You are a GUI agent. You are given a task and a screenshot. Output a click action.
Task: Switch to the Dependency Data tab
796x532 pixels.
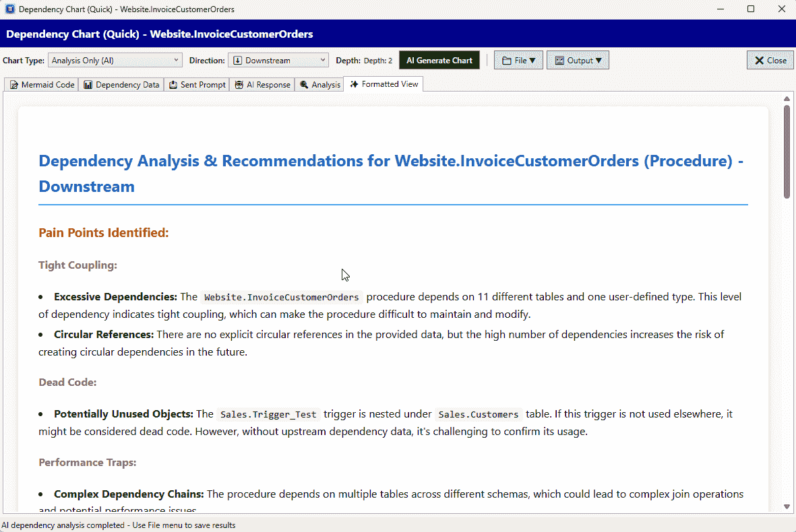[x=121, y=85]
